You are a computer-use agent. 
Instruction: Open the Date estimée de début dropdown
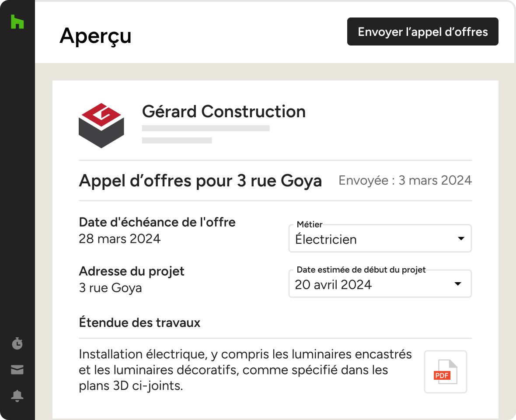point(380,284)
